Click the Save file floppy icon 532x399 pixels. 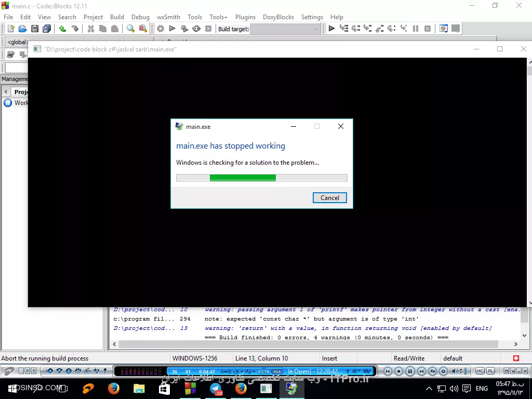[x=35, y=29]
